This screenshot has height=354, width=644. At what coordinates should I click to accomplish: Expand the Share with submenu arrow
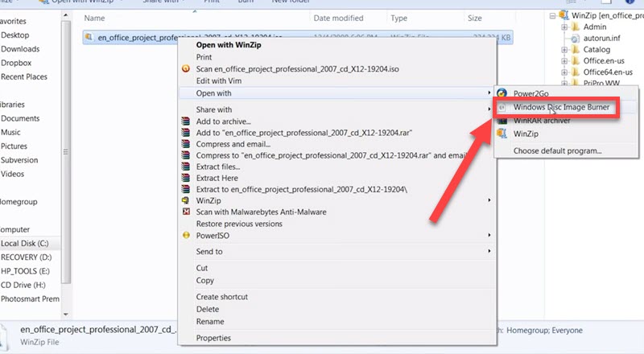(x=489, y=109)
